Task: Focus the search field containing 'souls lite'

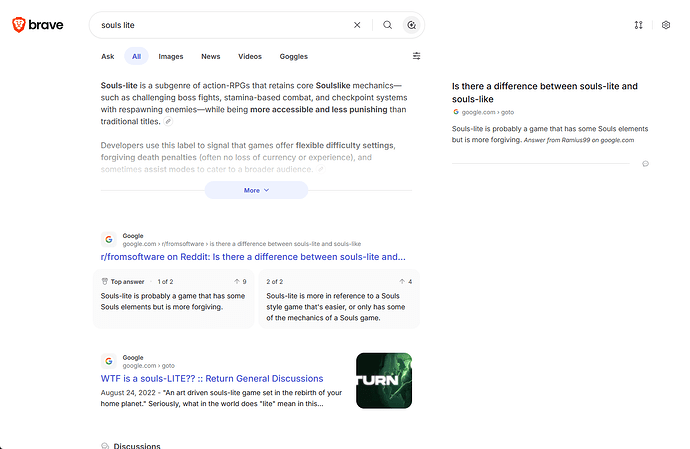Action: pyautogui.click(x=224, y=25)
